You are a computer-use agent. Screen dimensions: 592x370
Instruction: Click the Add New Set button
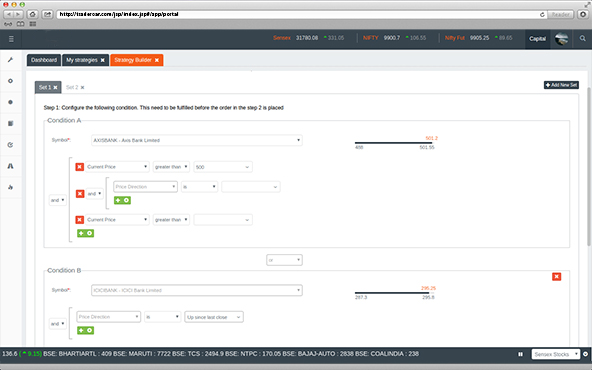561,85
